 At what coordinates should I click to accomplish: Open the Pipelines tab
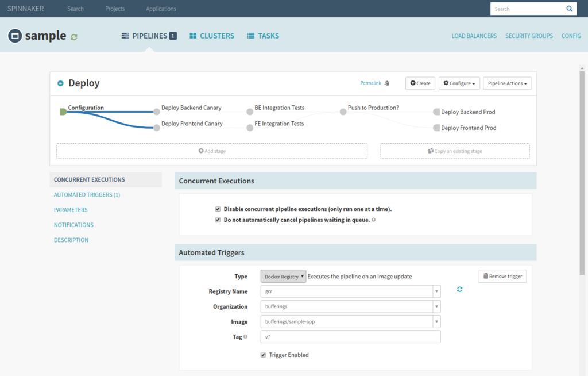tap(149, 36)
